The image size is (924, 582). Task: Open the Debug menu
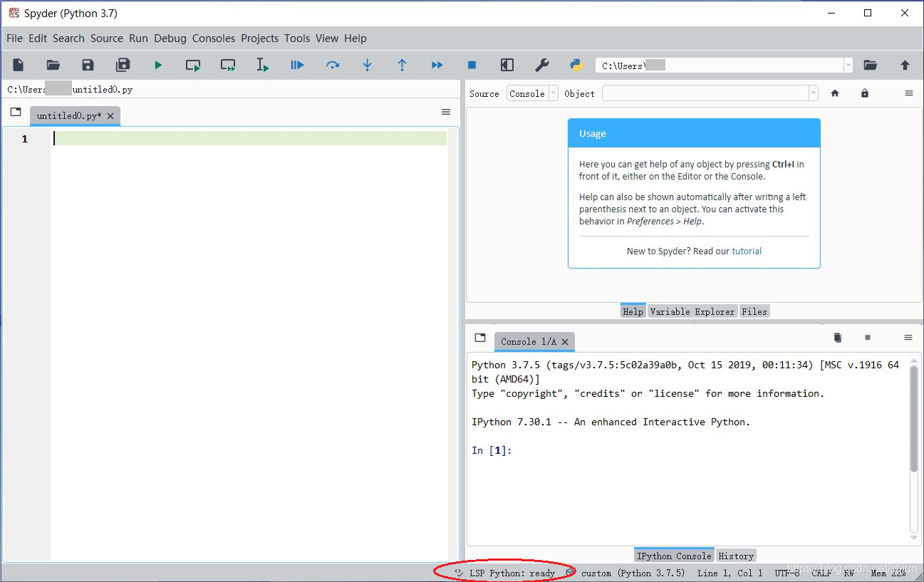(x=170, y=38)
